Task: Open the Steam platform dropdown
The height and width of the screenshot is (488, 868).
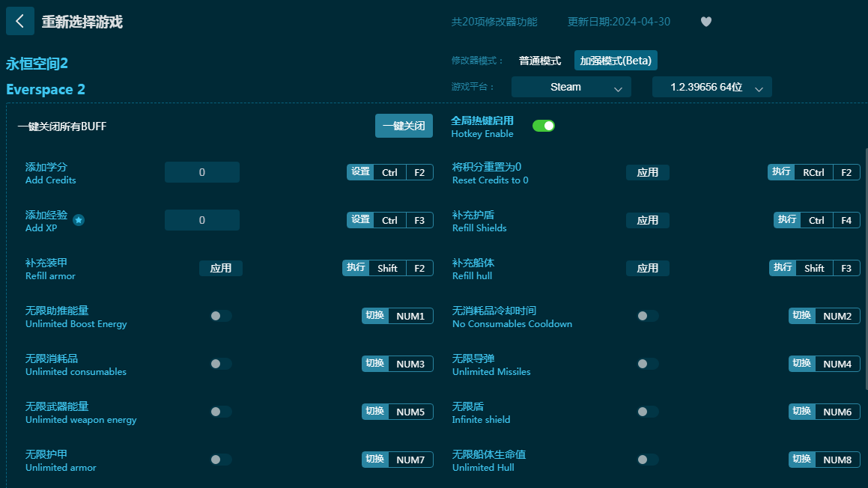Action: (x=571, y=87)
